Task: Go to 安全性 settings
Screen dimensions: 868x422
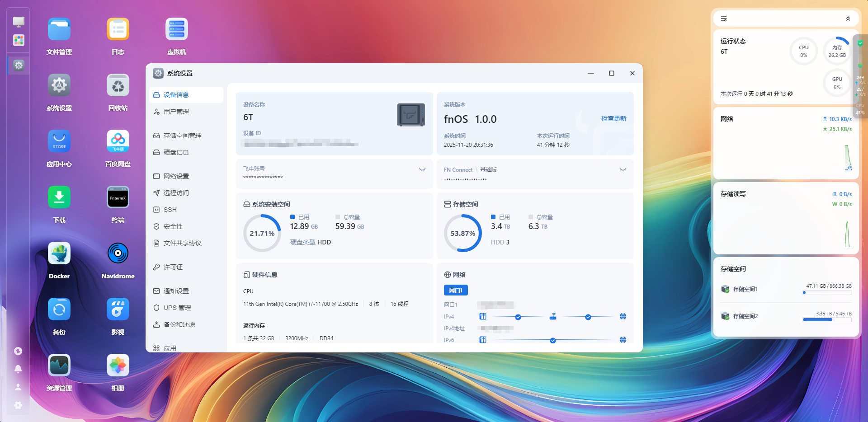Action: click(x=186, y=226)
